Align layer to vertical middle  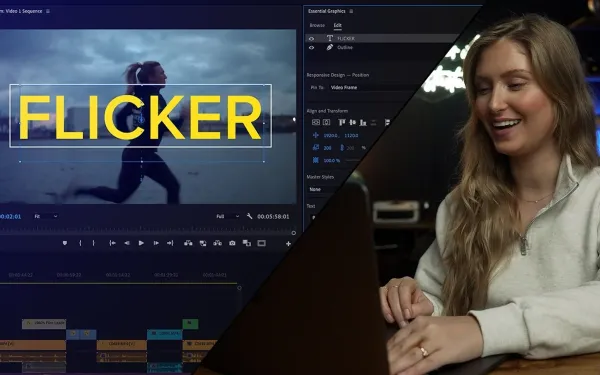pyautogui.click(x=352, y=122)
